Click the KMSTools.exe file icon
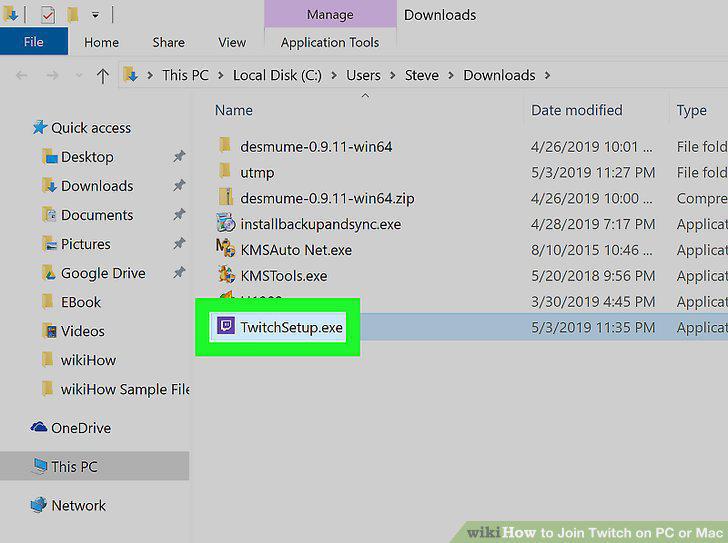The image size is (728, 543). pos(226,274)
